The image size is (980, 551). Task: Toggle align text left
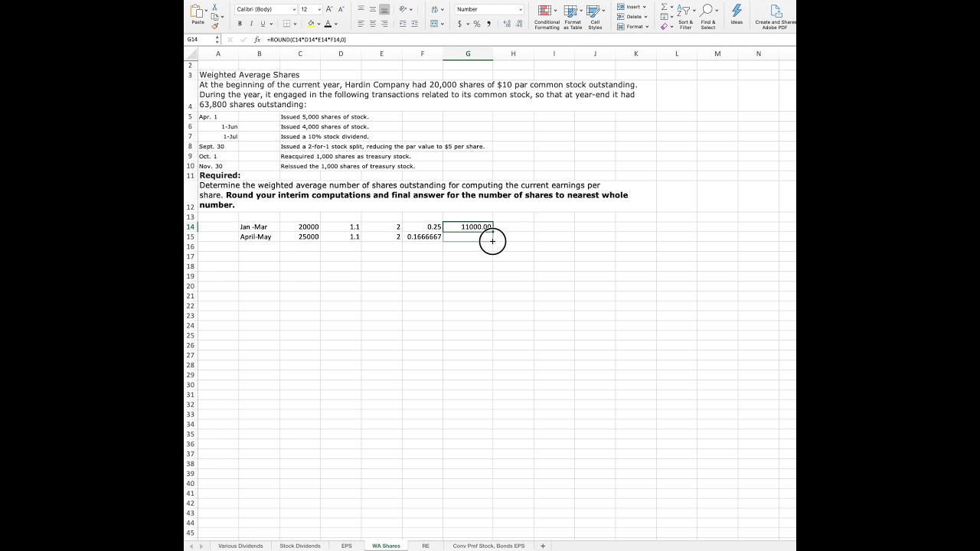(361, 24)
